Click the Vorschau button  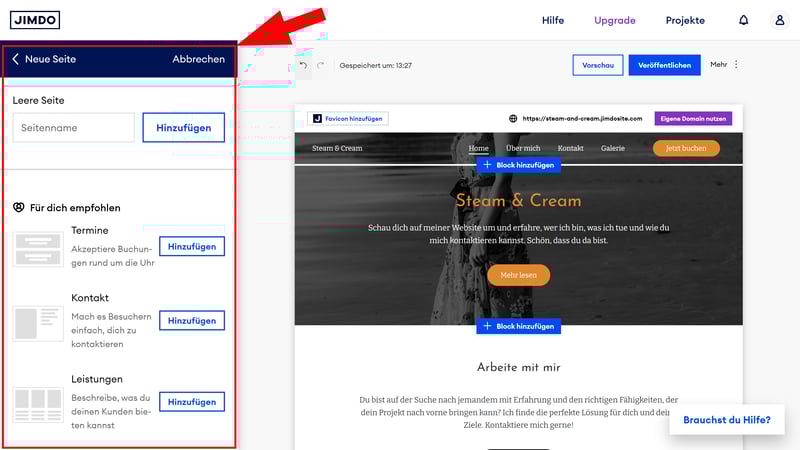click(x=598, y=65)
